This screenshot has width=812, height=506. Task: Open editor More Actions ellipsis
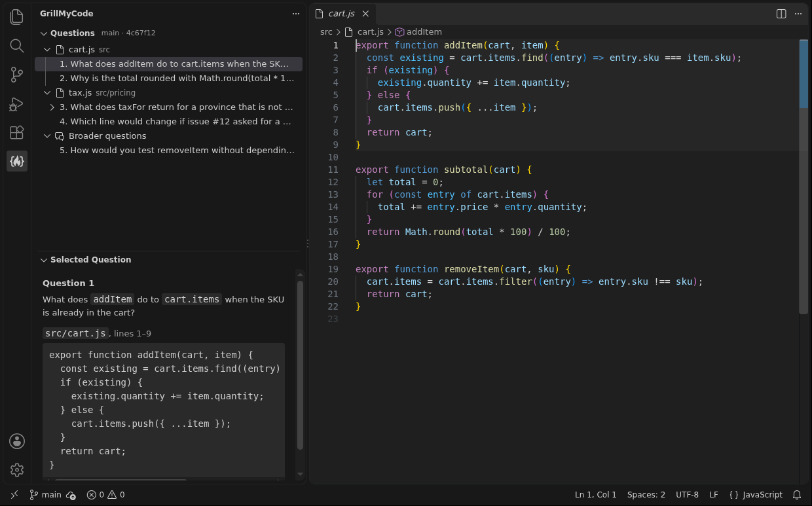(x=798, y=14)
